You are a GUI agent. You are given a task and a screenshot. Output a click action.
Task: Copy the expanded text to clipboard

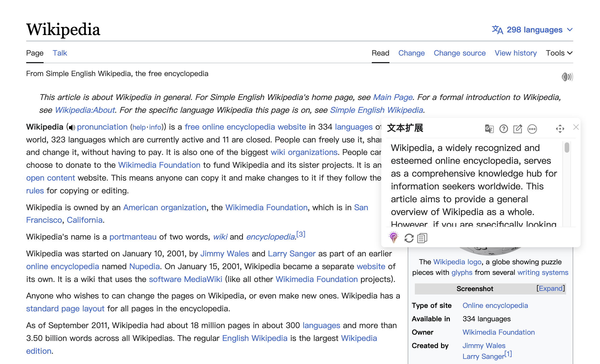pyautogui.click(x=423, y=238)
